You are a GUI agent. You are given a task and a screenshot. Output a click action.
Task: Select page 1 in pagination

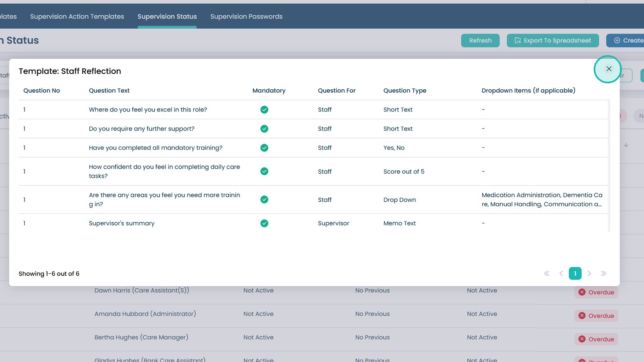575,274
